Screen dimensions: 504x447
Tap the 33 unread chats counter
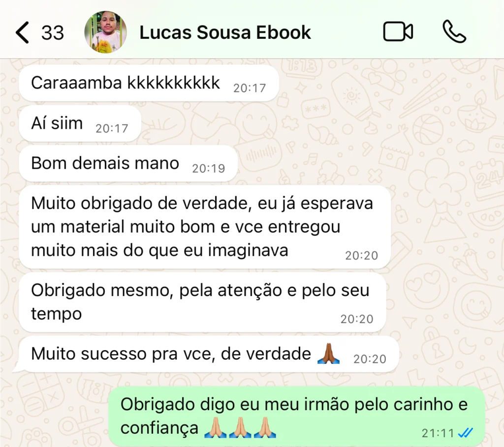(x=52, y=33)
